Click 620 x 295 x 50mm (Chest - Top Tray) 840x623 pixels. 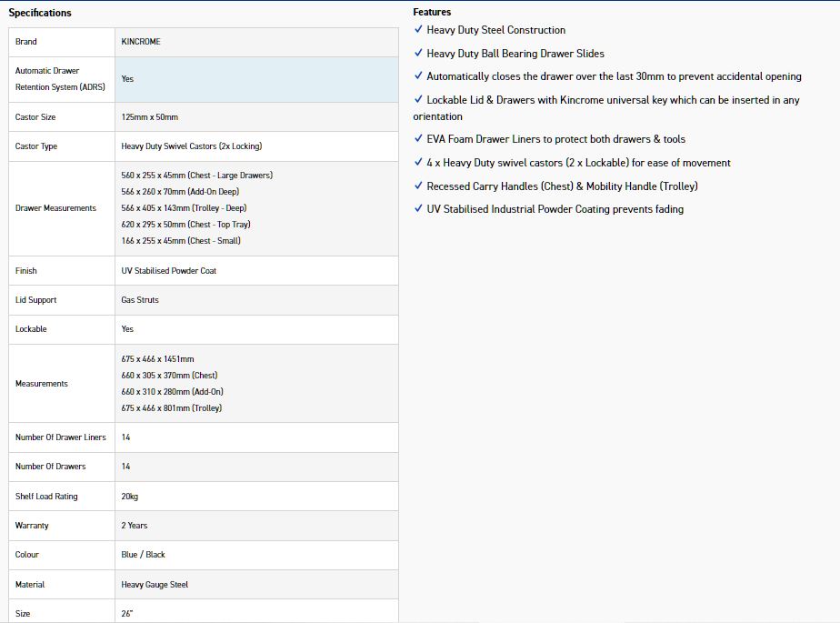tap(185, 224)
